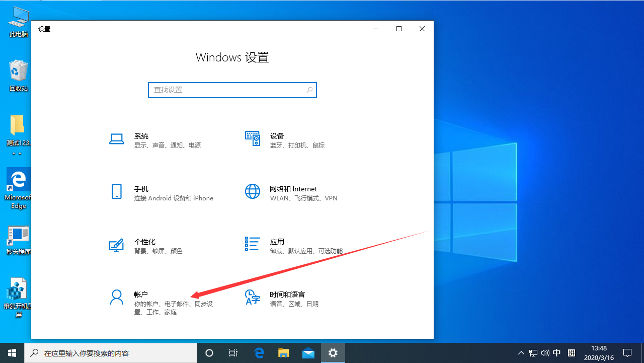Open Task View from the taskbar
Viewport: 644px width, 363px height.
233,353
